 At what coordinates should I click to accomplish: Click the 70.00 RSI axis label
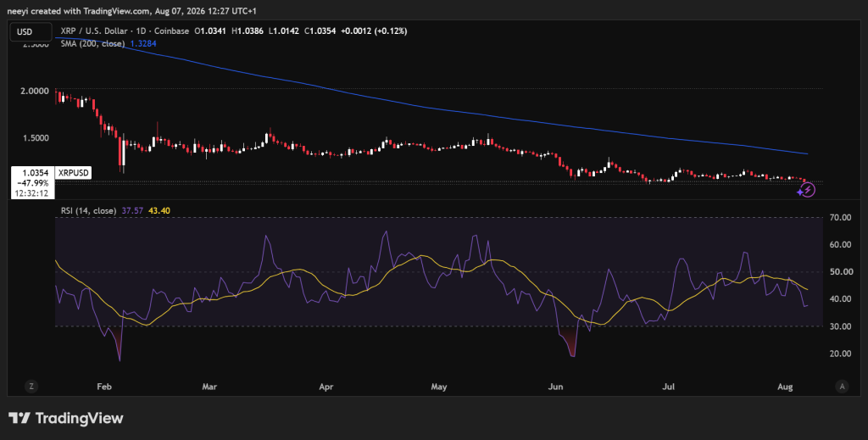pyautogui.click(x=840, y=218)
